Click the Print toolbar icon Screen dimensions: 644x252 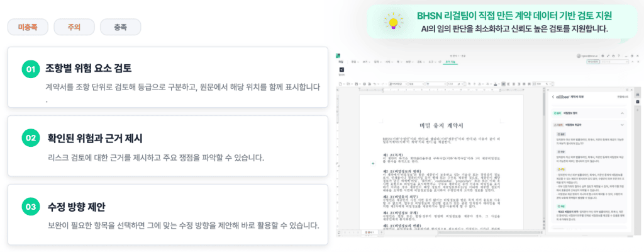pyautogui.click(x=365, y=84)
